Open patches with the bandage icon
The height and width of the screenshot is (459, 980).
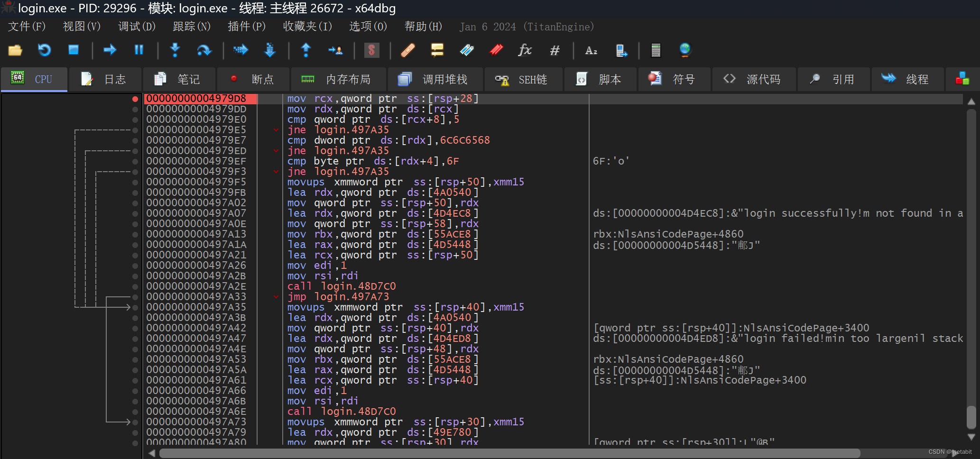408,50
